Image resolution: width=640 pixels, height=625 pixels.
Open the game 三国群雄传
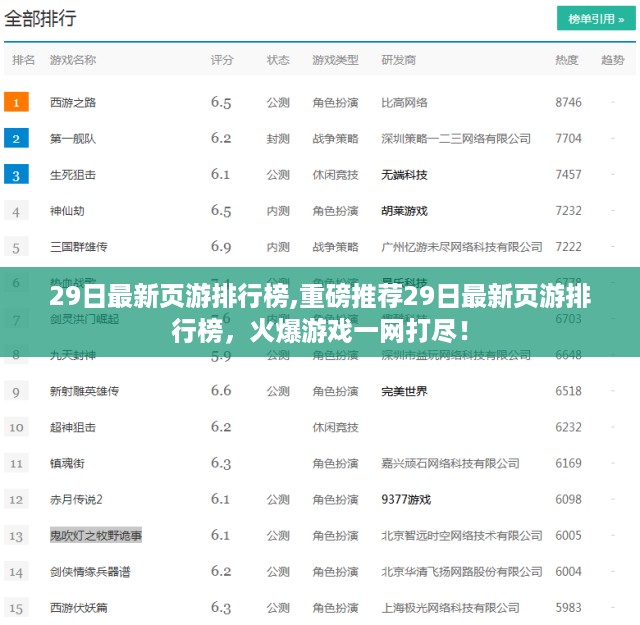[x=78, y=246]
